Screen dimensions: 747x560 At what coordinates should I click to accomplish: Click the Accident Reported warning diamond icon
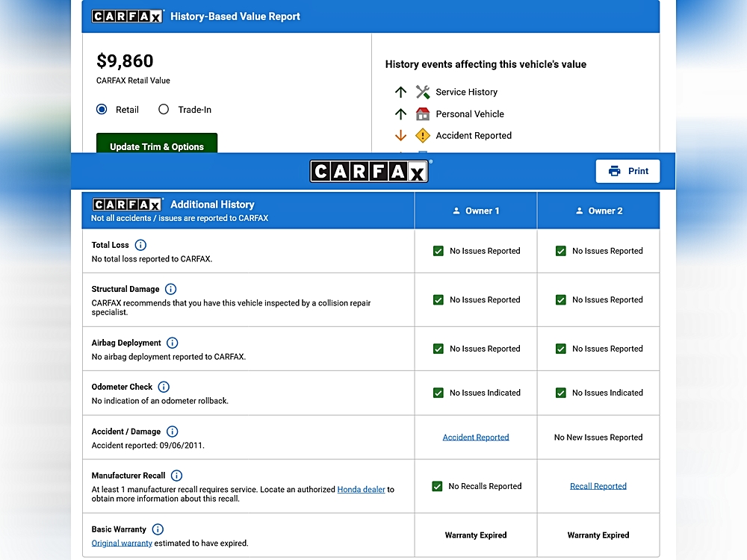pos(423,136)
